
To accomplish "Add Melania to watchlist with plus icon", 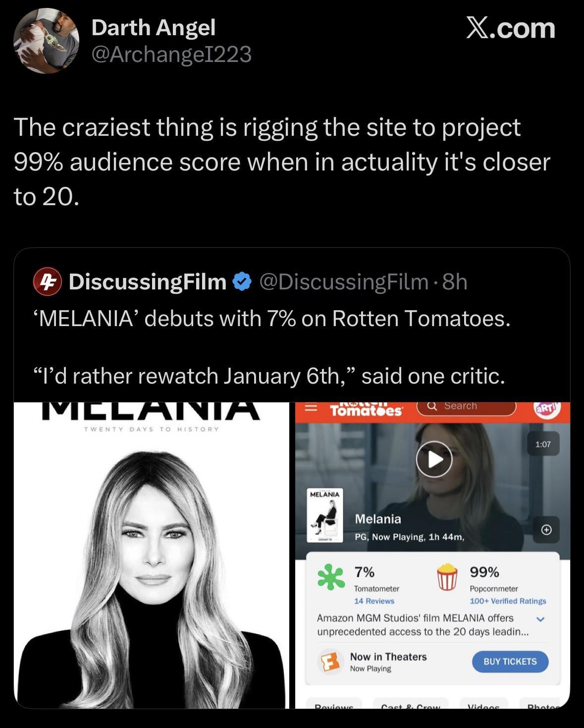I will [546, 530].
